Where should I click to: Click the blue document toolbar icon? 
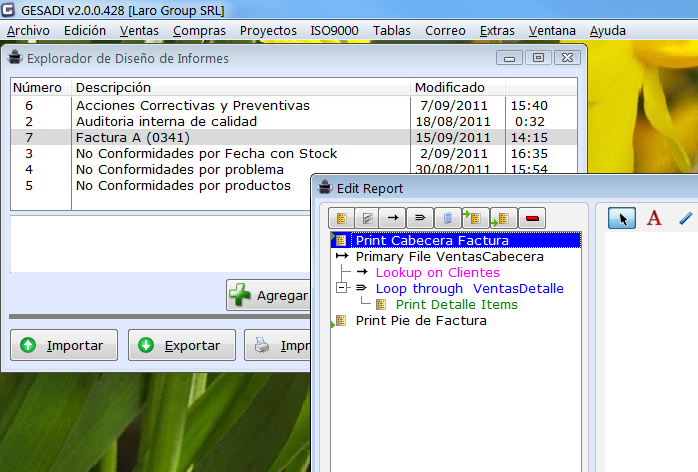coord(447,218)
